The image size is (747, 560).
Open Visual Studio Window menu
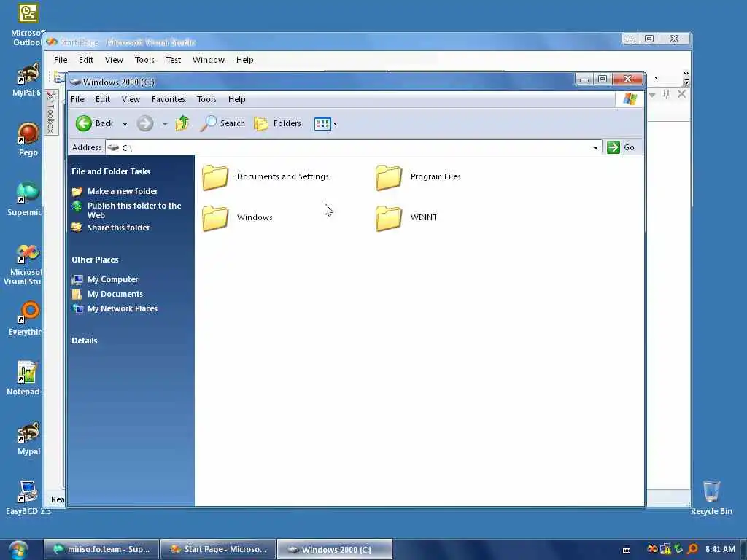[209, 60]
